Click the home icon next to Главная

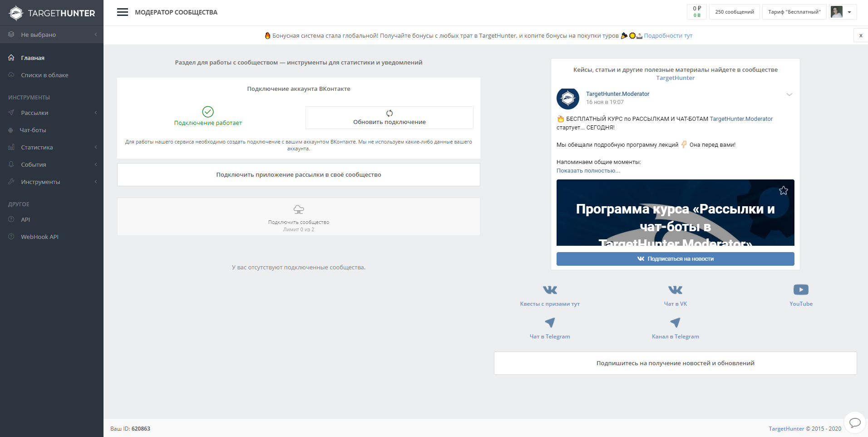tap(11, 58)
